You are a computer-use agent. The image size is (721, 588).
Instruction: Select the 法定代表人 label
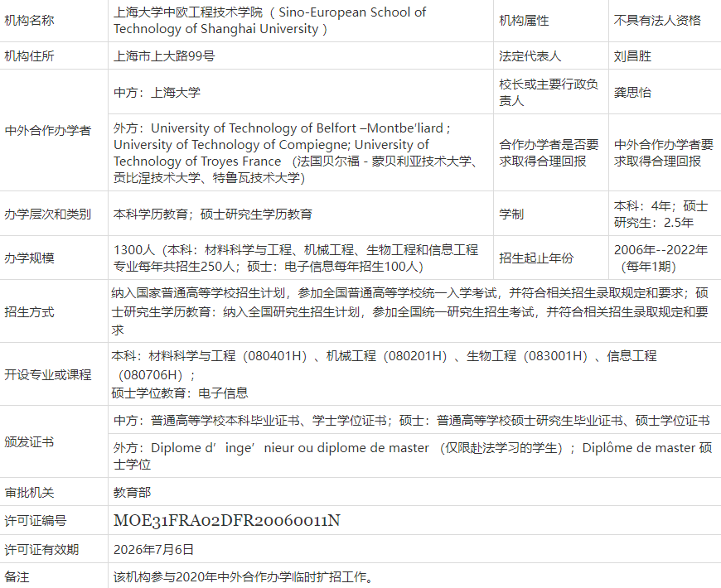530,56
